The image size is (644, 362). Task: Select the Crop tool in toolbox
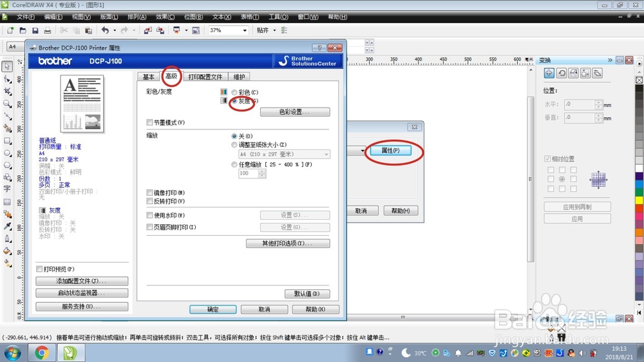[x=7, y=91]
